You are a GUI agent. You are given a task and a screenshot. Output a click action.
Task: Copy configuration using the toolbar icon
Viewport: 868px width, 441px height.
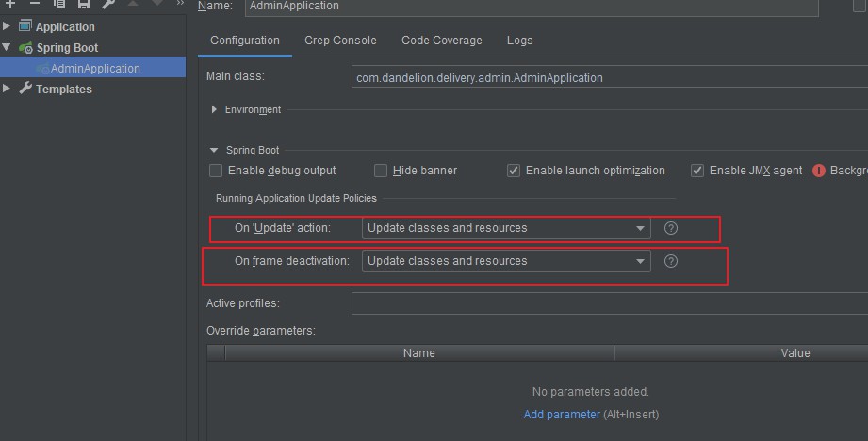click(59, 4)
